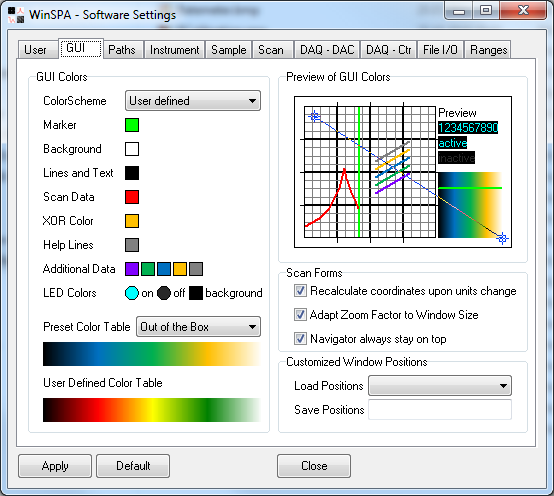The width and height of the screenshot is (554, 496).
Task: Click the red Scan Data color swatch
Action: [132, 197]
